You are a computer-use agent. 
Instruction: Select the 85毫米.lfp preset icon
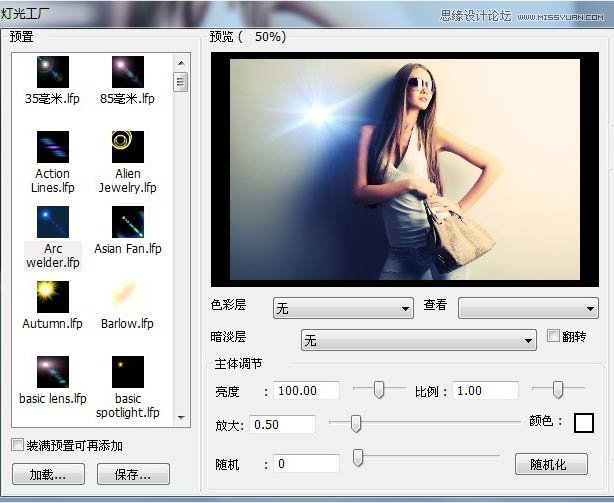click(x=127, y=72)
